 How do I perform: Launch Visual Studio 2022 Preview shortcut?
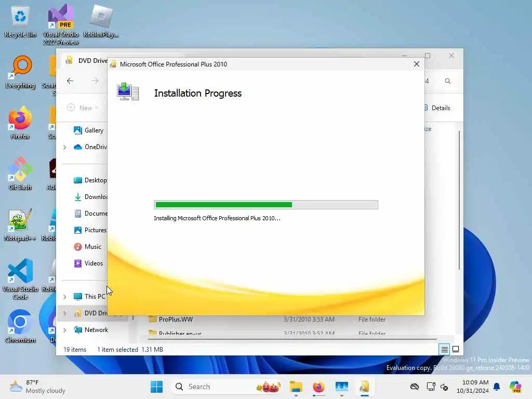pos(61,24)
